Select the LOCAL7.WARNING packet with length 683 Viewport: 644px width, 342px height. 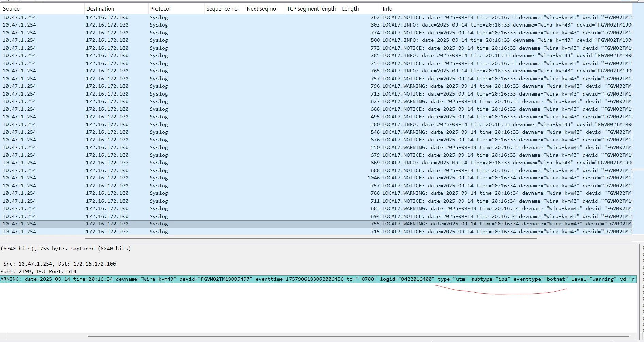click(x=316, y=208)
